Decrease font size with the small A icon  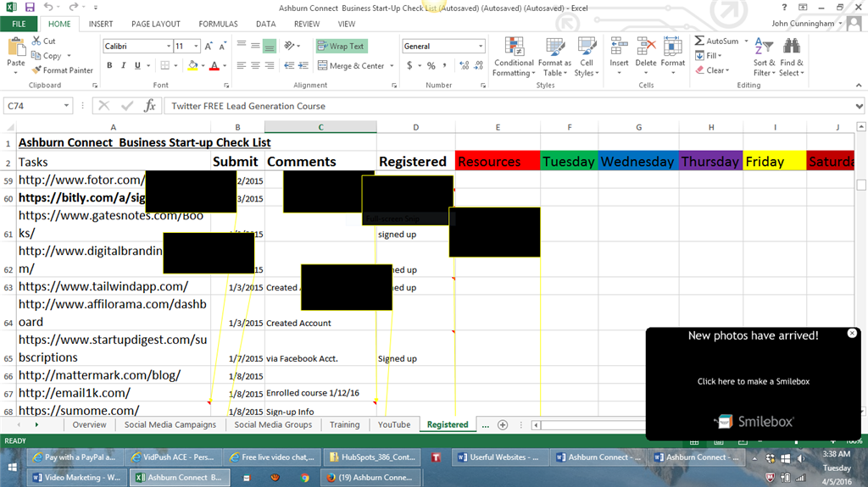[x=223, y=47]
